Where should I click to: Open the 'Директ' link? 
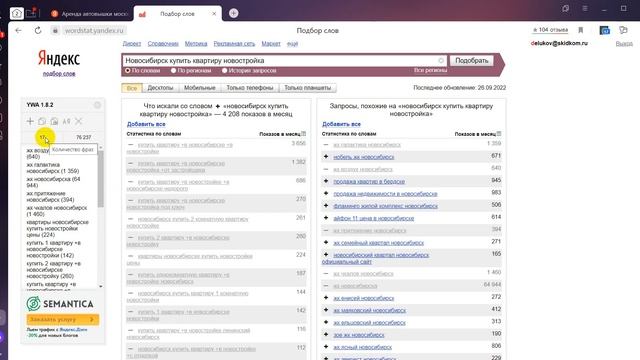[x=132, y=44]
